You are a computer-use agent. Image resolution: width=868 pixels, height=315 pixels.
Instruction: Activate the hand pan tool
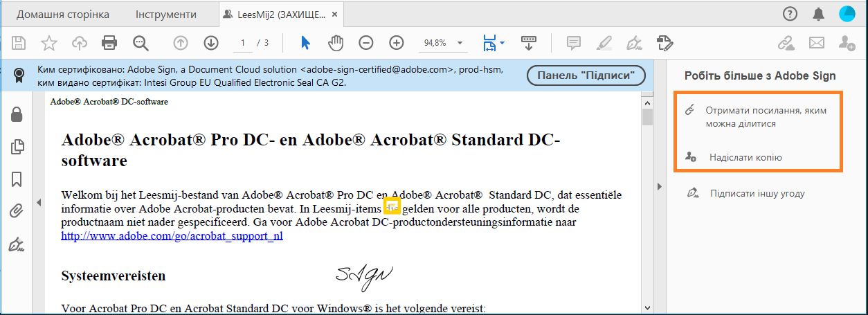click(336, 43)
